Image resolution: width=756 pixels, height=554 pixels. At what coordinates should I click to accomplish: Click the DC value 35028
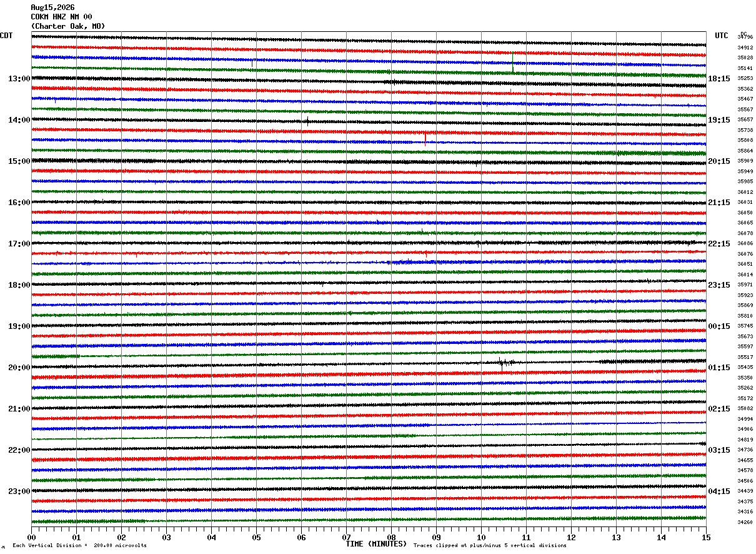point(745,58)
